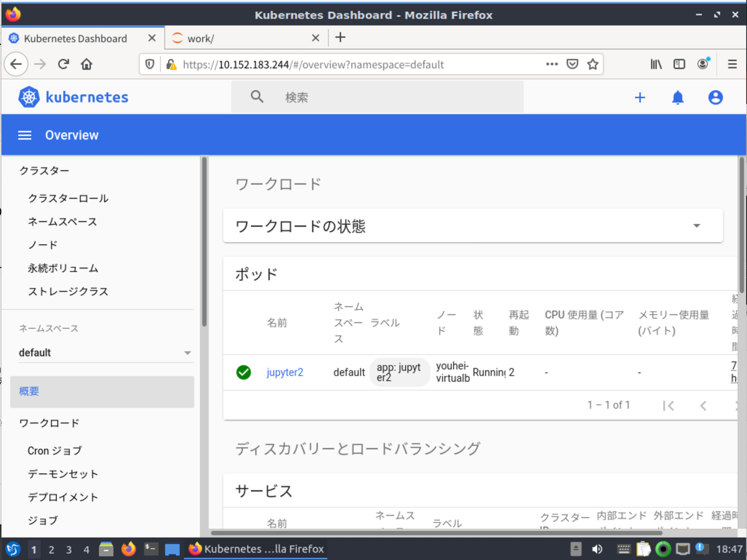Switch to workspace 2 in taskbar
Image resolution: width=747 pixels, height=560 pixels.
(x=51, y=549)
